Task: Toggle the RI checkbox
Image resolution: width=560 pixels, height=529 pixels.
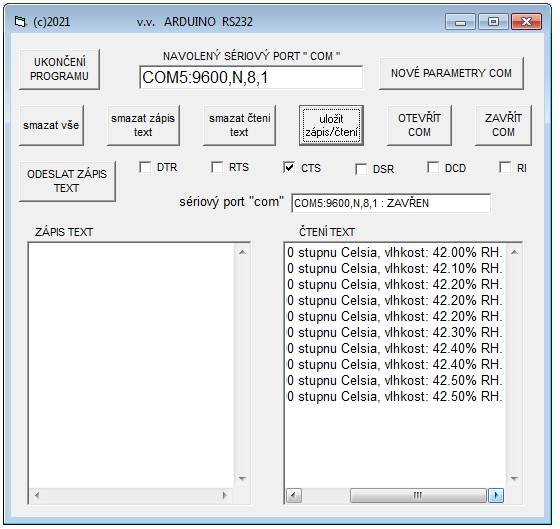Action: coord(505,168)
